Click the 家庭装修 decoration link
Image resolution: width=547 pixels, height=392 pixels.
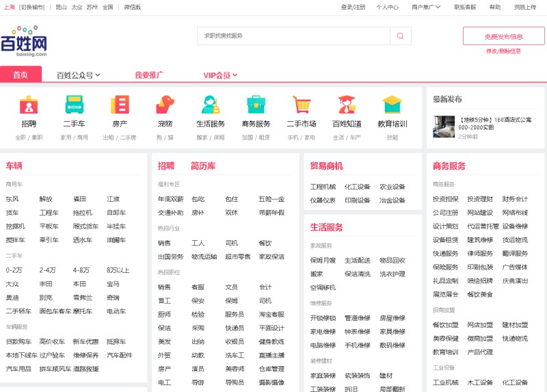tap(323, 376)
